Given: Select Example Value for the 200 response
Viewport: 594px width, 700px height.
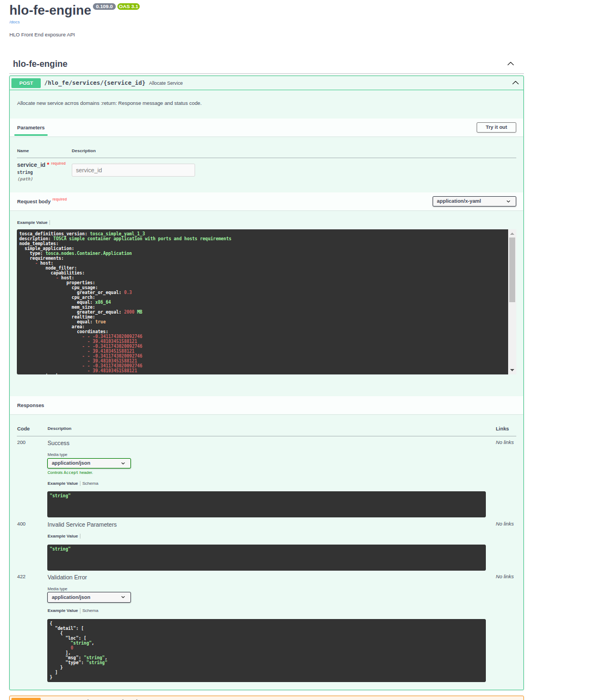Looking at the screenshot, I should coord(62,483).
